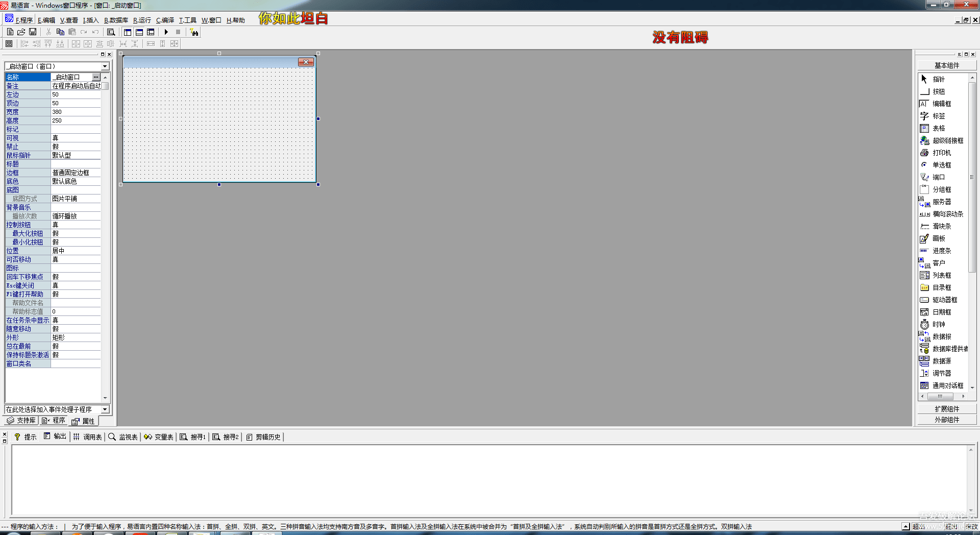The image size is (980, 535).
Task: Select the 打印机 printer component
Action: tap(941, 153)
